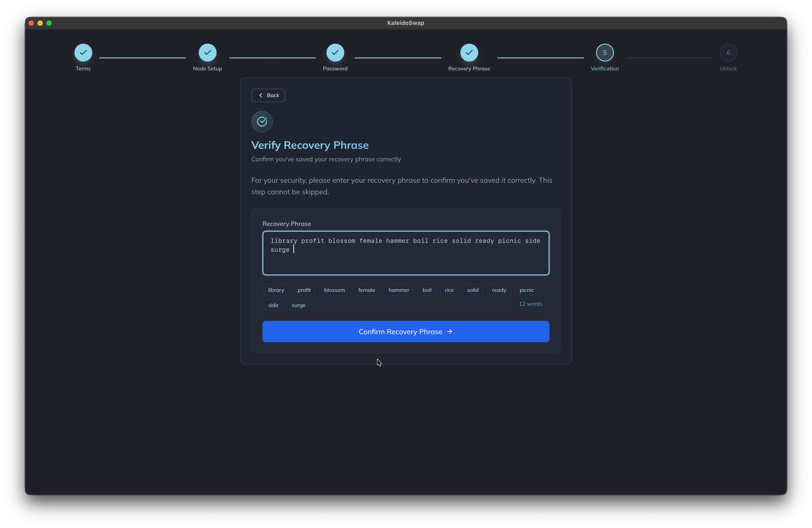This screenshot has width=812, height=528.
Task: Click the "12 words" counter label
Action: (x=530, y=304)
